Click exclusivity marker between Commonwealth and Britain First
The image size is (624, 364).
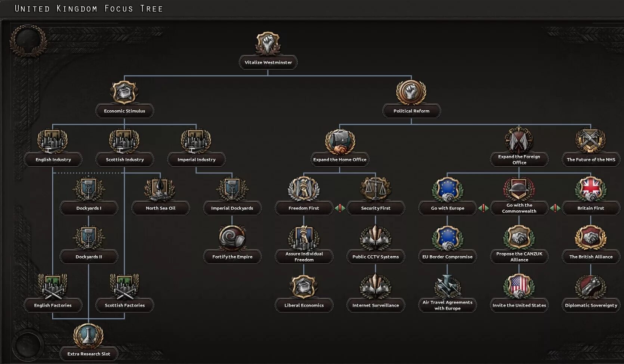pyautogui.click(x=555, y=208)
